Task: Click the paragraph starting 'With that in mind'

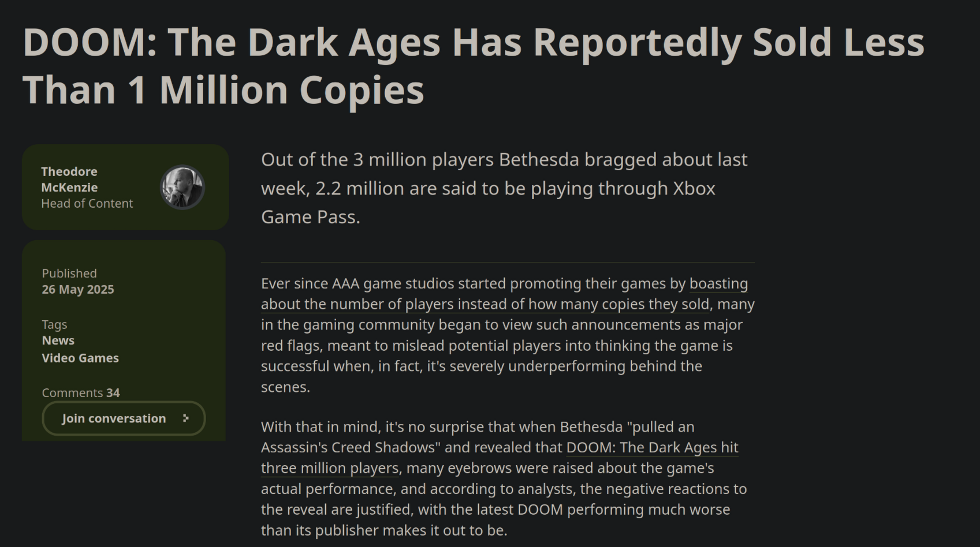Action: [504, 478]
